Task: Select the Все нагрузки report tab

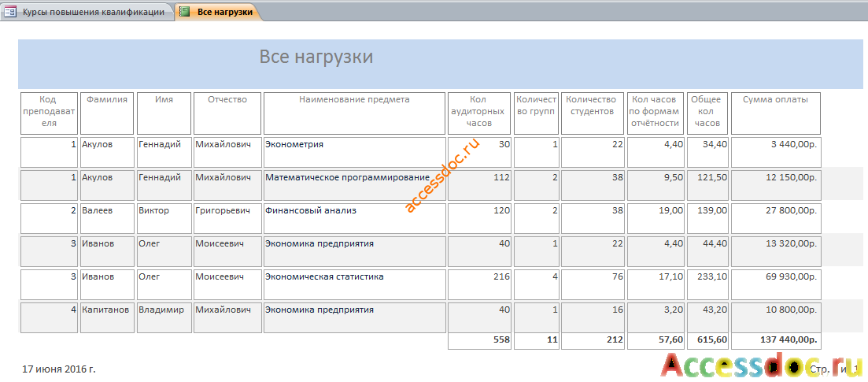Action: (x=219, y=12)
